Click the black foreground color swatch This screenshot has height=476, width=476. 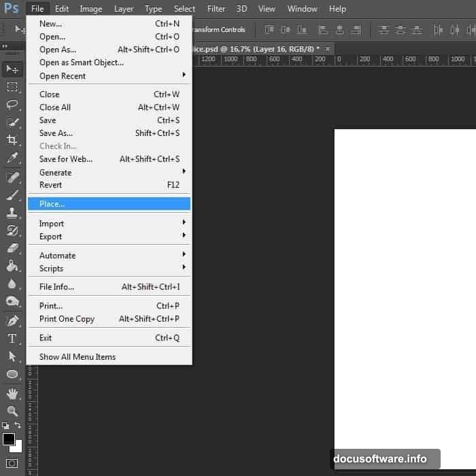coord(8,439)
